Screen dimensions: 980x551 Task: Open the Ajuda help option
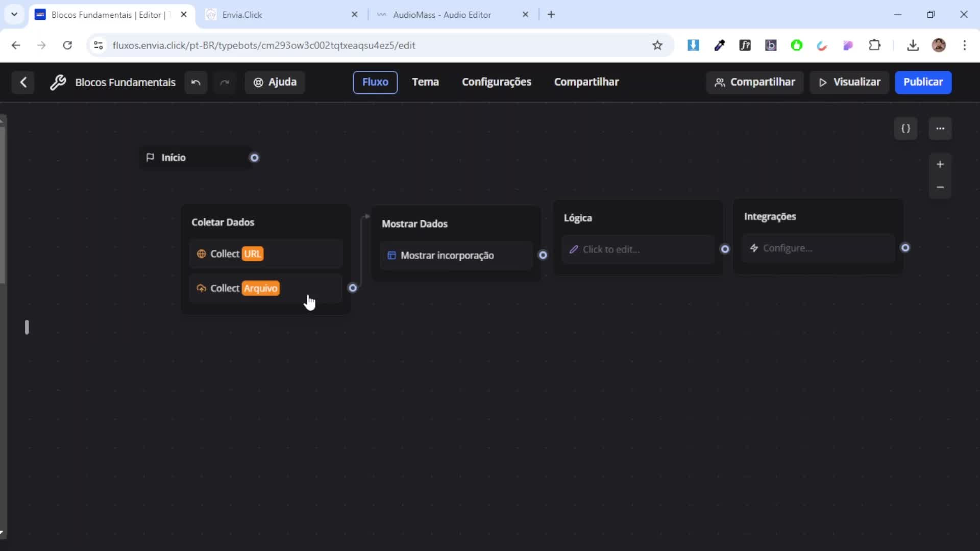(274, 82)
